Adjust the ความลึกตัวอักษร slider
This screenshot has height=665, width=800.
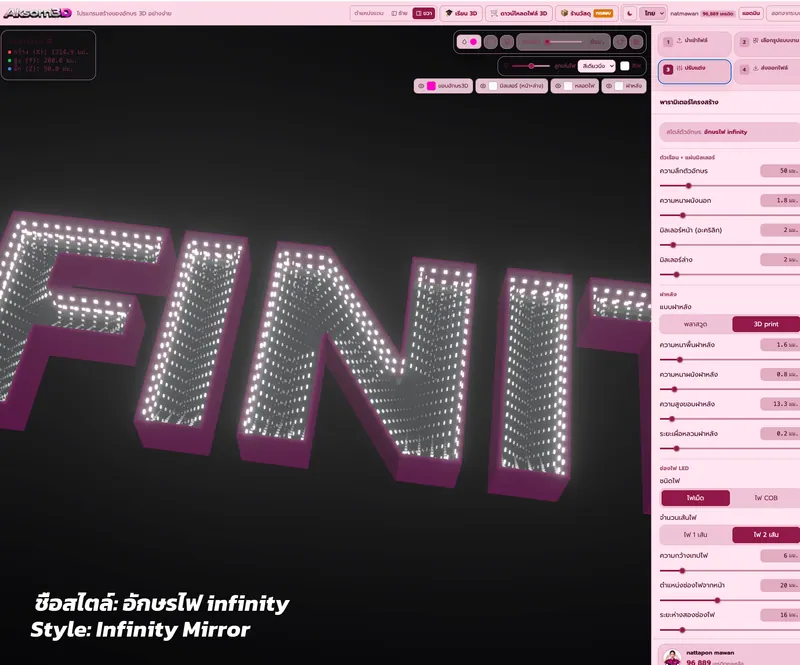(730, 186)
